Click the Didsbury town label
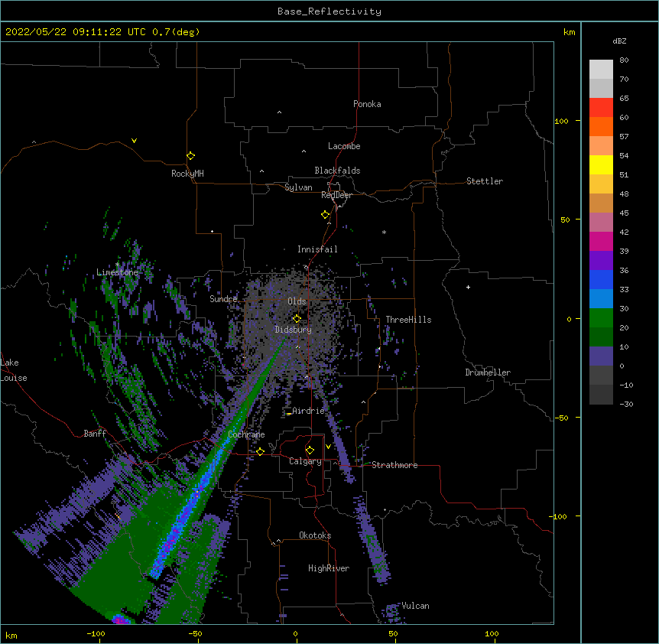 tap(294, 330)
